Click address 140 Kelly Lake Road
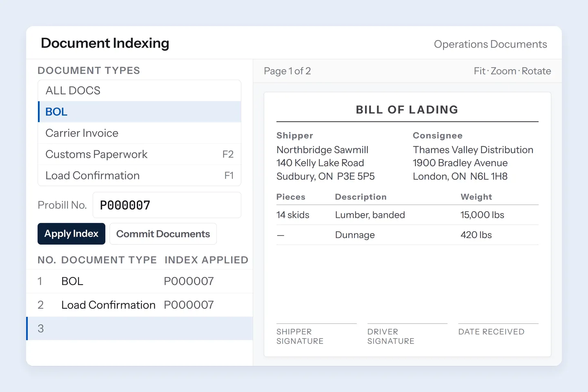Viewport: 588px width, 392px height. pos(320,163)
